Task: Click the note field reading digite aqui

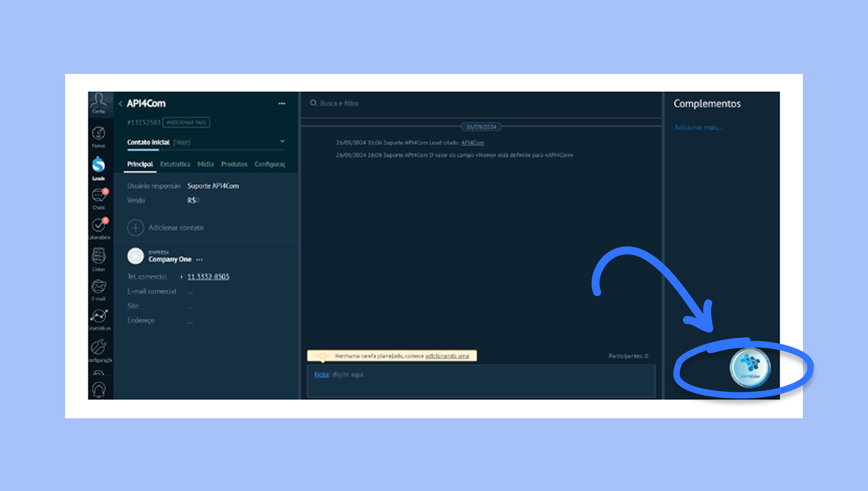Action: [x=481, y=380]
